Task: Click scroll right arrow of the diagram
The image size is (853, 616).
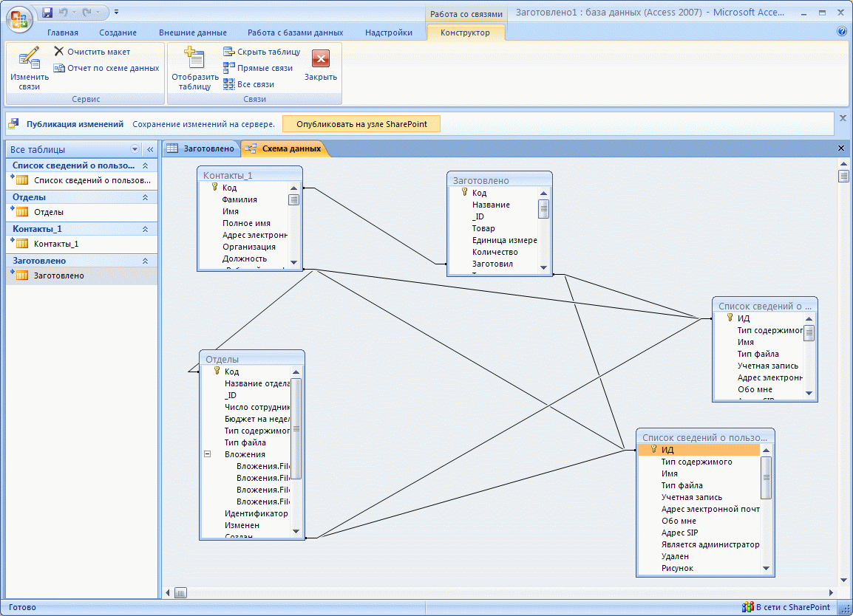Action: click(x=832, y=592)
